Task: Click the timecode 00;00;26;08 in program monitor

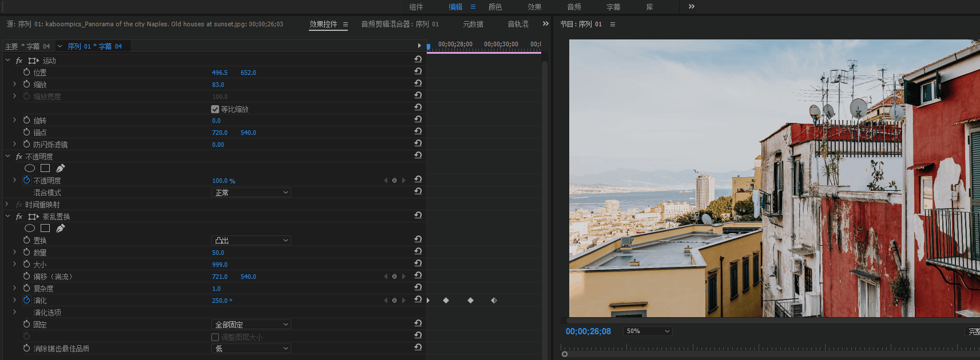Action: 588,331
